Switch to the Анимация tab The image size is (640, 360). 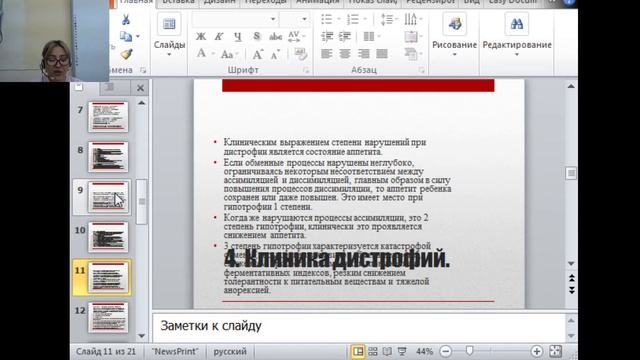[318, 2]
